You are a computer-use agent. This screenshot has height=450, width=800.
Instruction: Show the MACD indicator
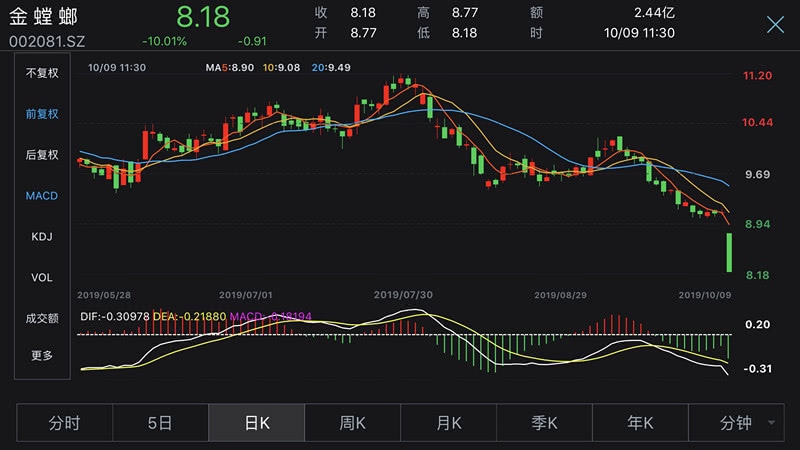42,196
